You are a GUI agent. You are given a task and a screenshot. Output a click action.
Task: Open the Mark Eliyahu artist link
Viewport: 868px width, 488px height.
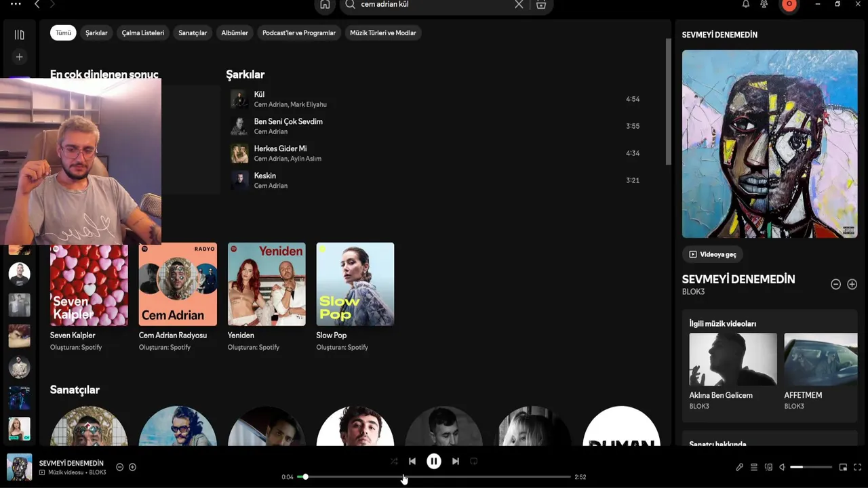(x=309, y=104)
